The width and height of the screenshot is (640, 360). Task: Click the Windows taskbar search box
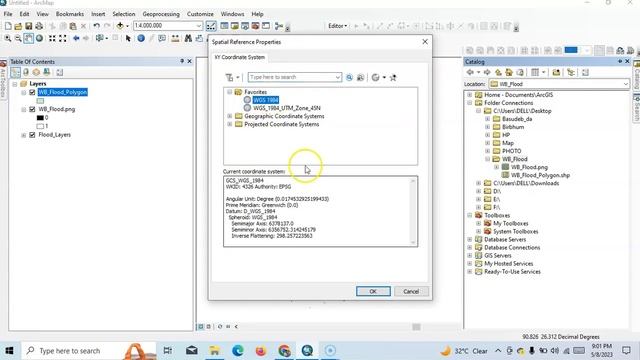point(89,351)
